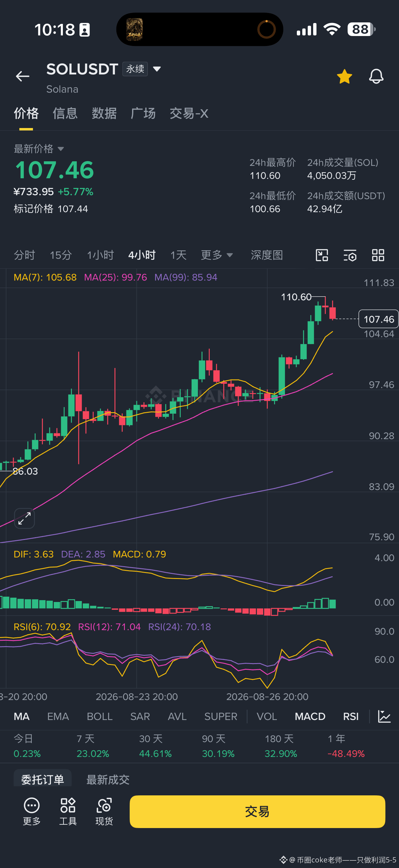Select the 分时 chart interval
The image size is (399, 868).
tap(24, 255)
